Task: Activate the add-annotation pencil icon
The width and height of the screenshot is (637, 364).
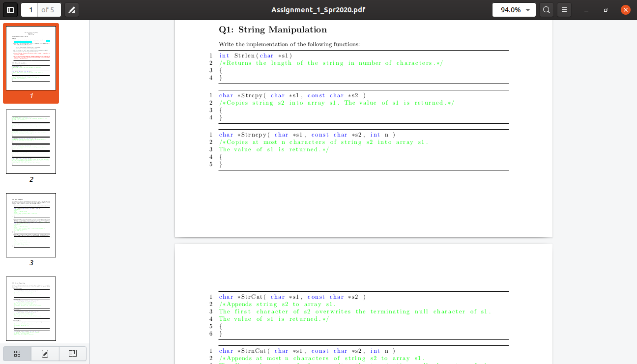Action: click(x=72, y=9)
